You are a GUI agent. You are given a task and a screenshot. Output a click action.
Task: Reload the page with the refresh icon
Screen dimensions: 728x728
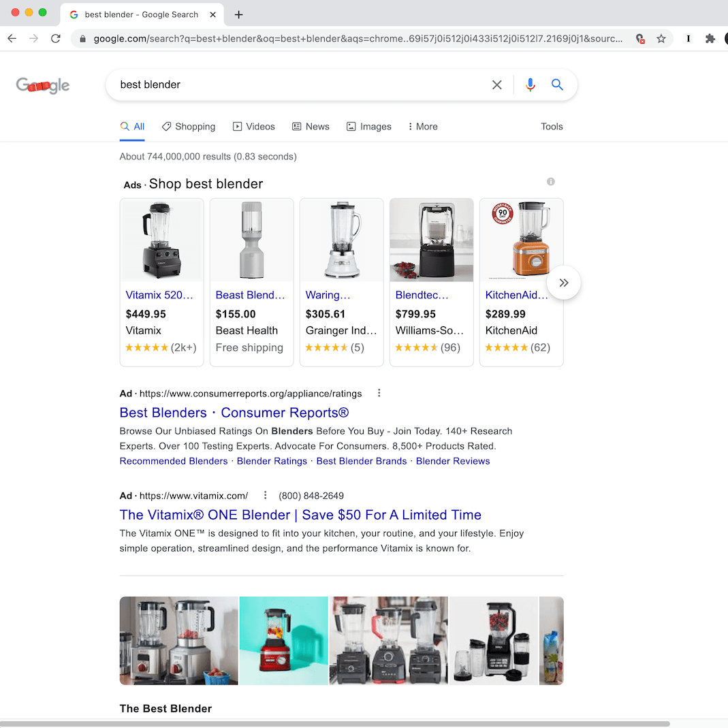[56, 39]
